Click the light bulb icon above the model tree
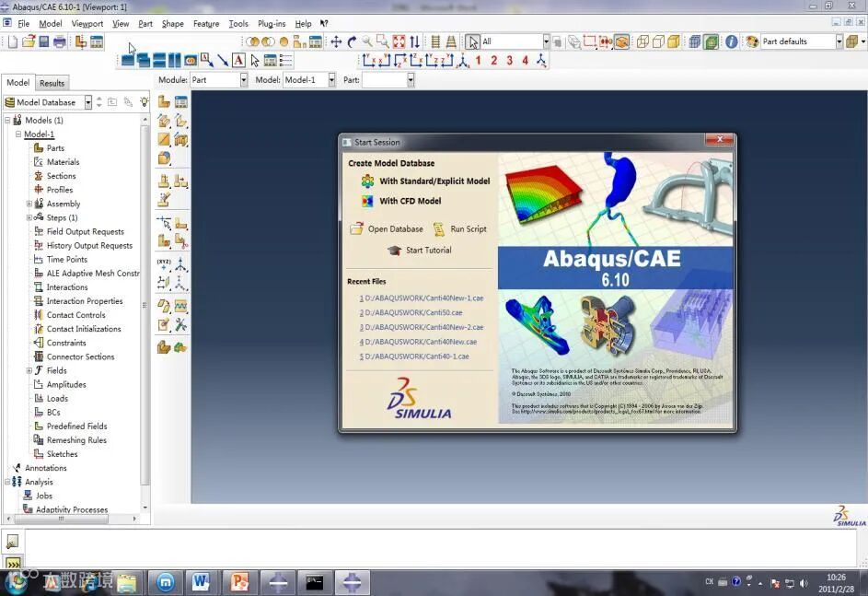This screenshot has height=596, width=868. coord(144,102)
